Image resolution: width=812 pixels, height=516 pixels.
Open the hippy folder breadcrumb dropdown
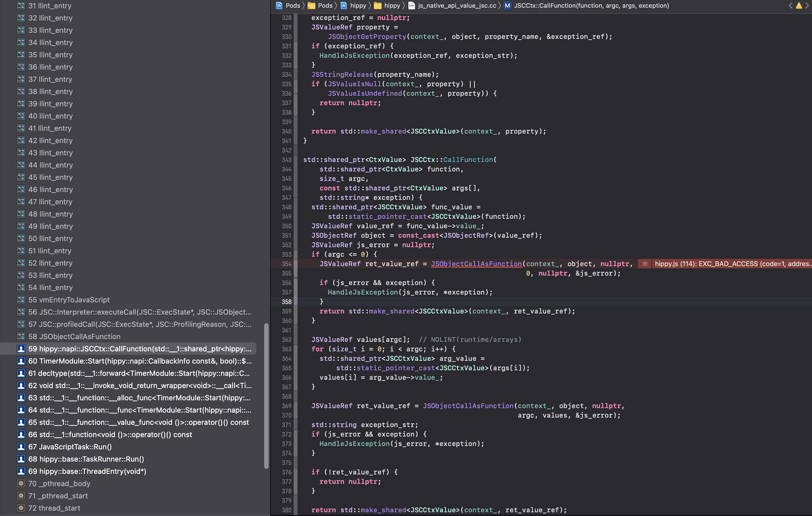click(393, 5)
